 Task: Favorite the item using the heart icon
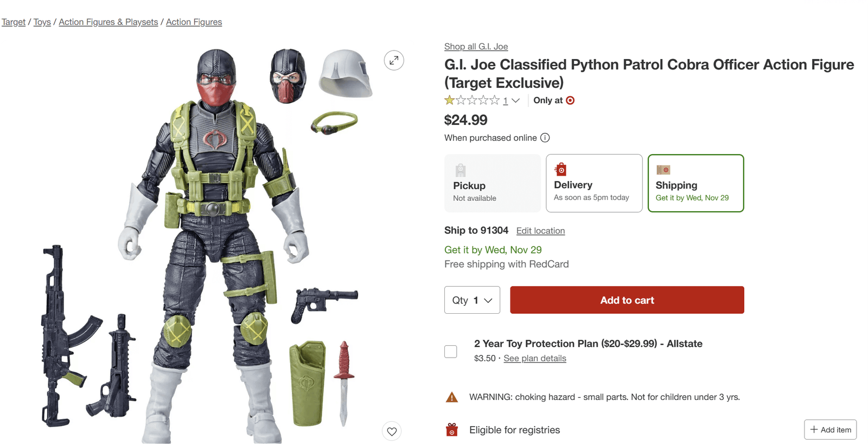pos(392,431)
